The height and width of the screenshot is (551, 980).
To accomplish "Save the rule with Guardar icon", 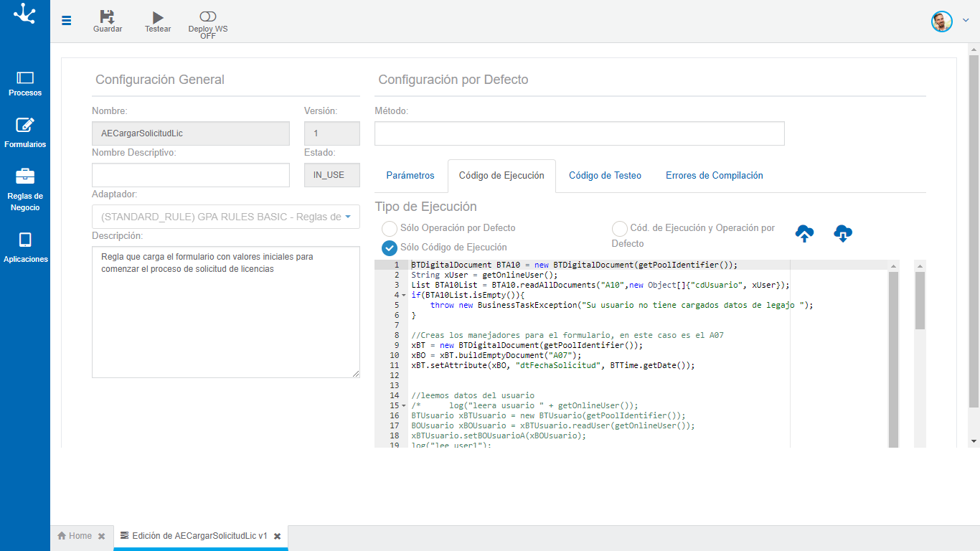I will [108, 17].
